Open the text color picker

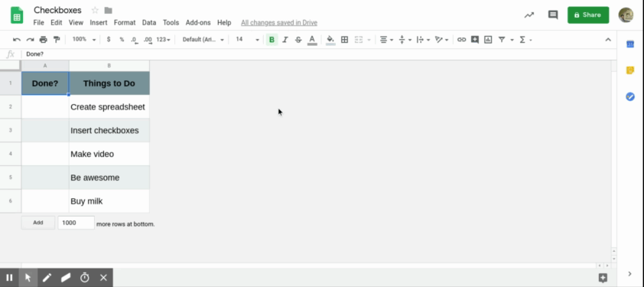coord(312,40)
